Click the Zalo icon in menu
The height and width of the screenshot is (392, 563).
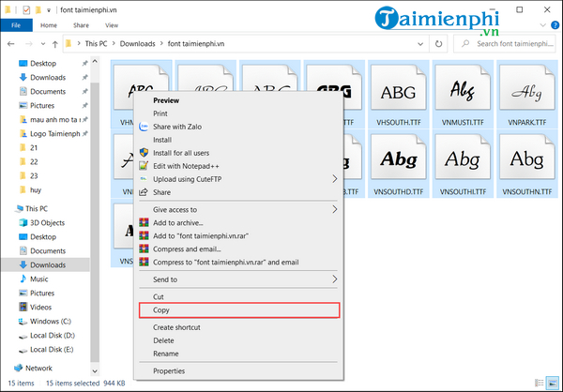[x=144, y=127]
